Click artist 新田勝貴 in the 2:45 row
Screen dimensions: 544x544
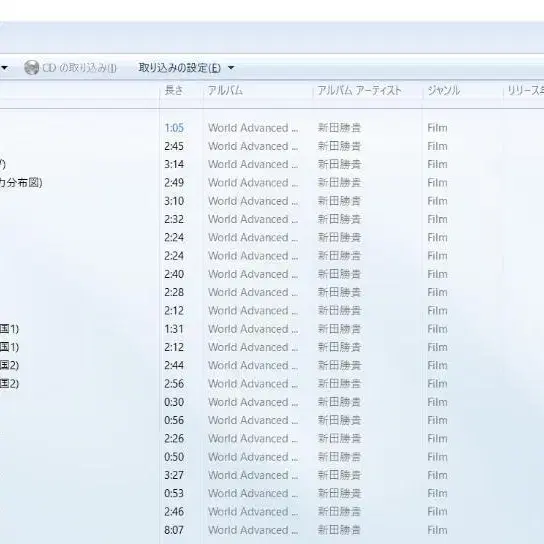tap(339, 146)
